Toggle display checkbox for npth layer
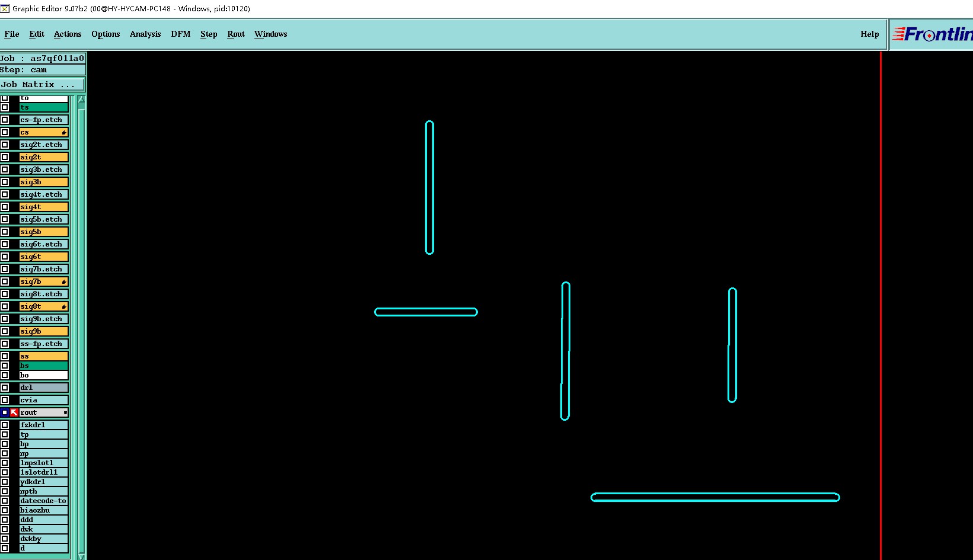973x560 pixels. point(5,491)
